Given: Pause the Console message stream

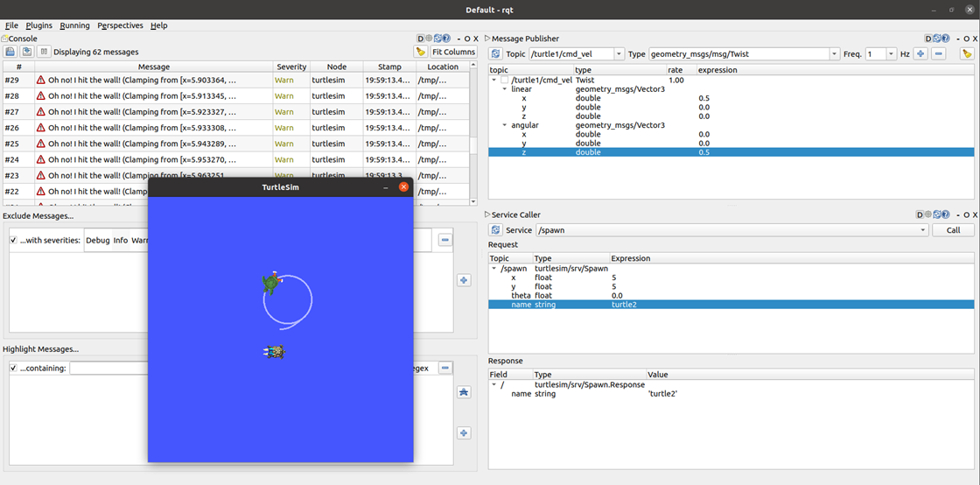Looking at the screenshot, I should [x=44, y=52].
